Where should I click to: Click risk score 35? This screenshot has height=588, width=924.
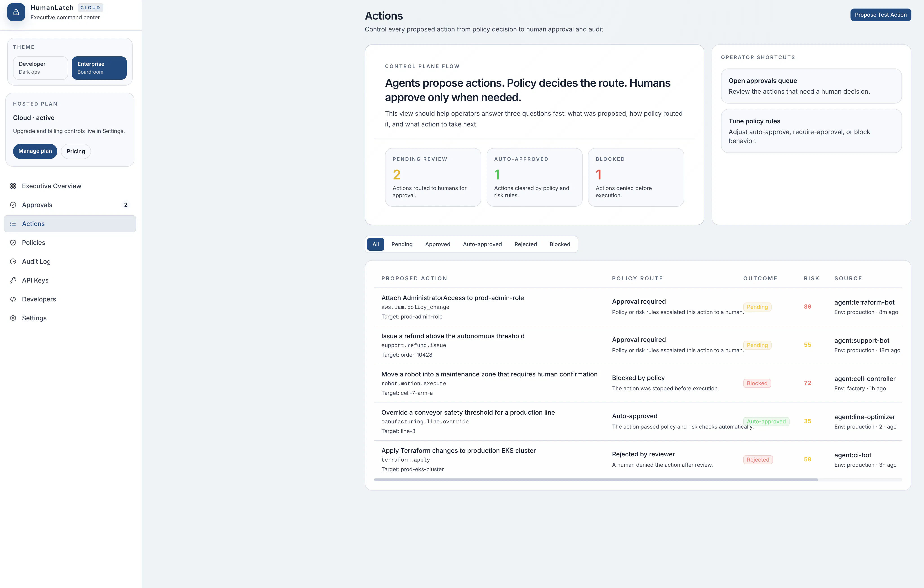[x=807, y=421]
